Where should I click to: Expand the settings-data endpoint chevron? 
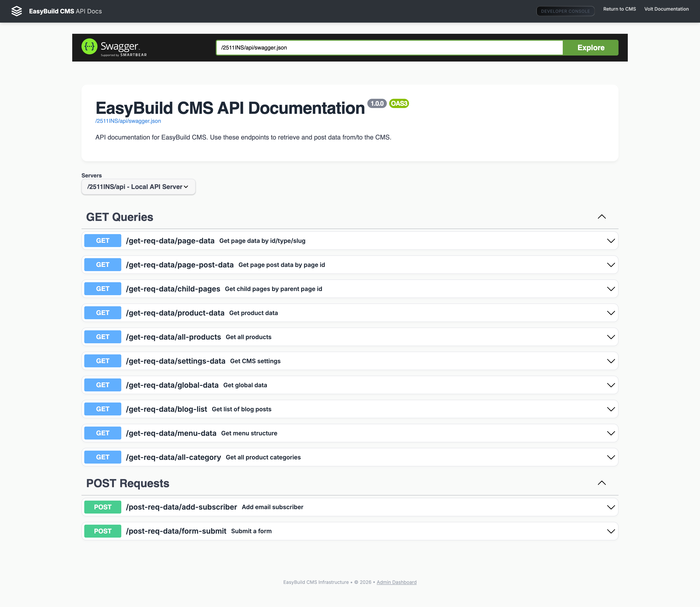point(611,361)
